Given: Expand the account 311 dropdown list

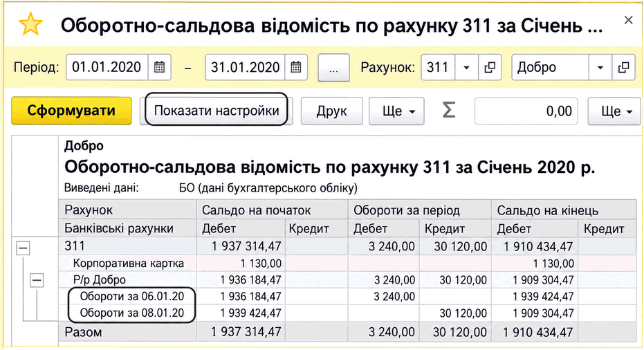Looking at the screenshot, I should 466,67.
